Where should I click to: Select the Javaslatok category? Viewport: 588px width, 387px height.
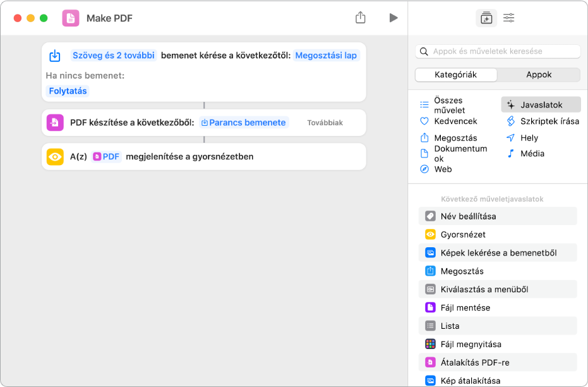point(541,105)
